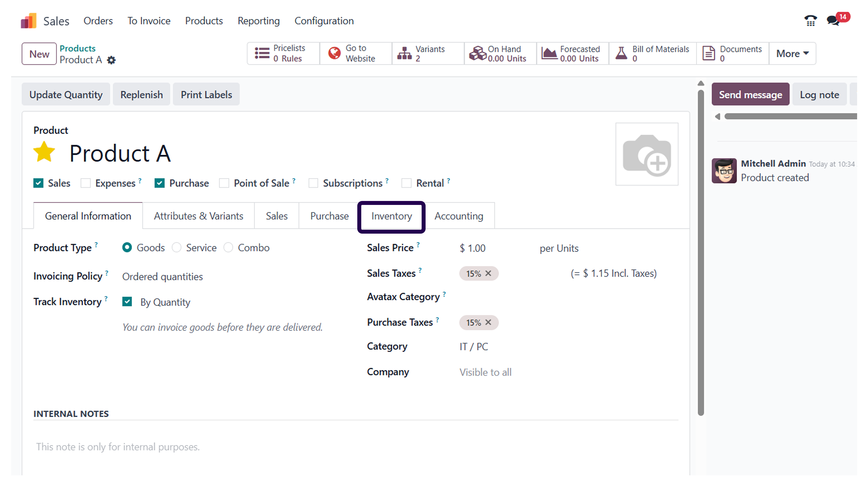Uncheck Track Inventory By Quantity
This screenshot has height=494, width=868.
point(127,302)
